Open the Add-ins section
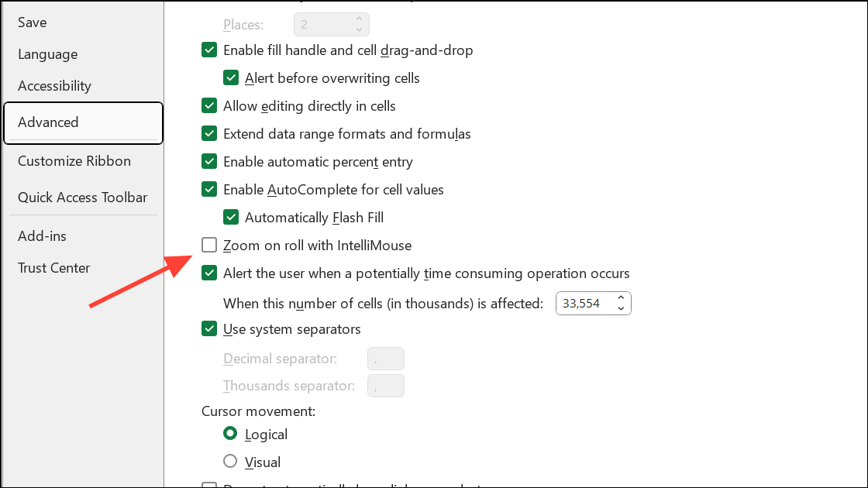Image resolution: width=868 pixels, height=488 pixels. click(x=42, y=235)
